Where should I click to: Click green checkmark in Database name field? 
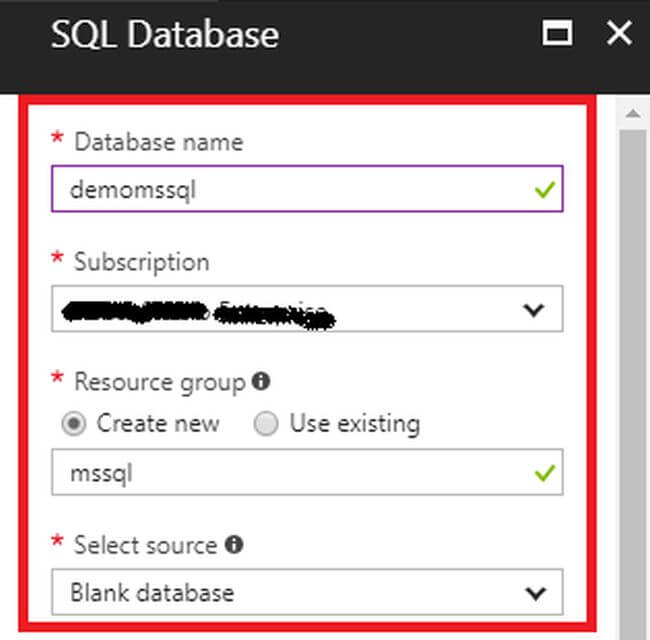tap(544, 189)
